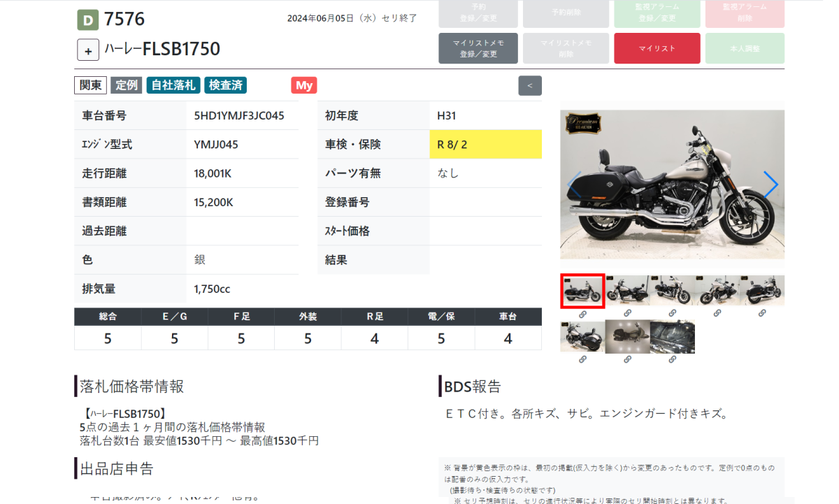Click the 監視アラーム 削除 button

[x=745, y=13]
